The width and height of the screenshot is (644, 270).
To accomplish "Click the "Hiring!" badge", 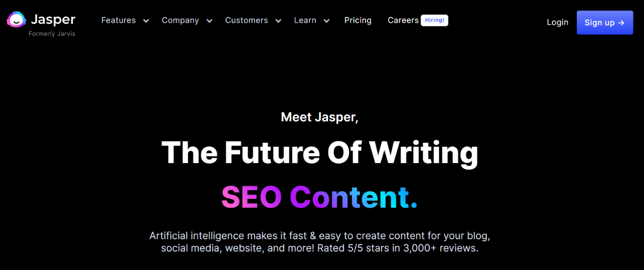I will click(x=434, y=20).
